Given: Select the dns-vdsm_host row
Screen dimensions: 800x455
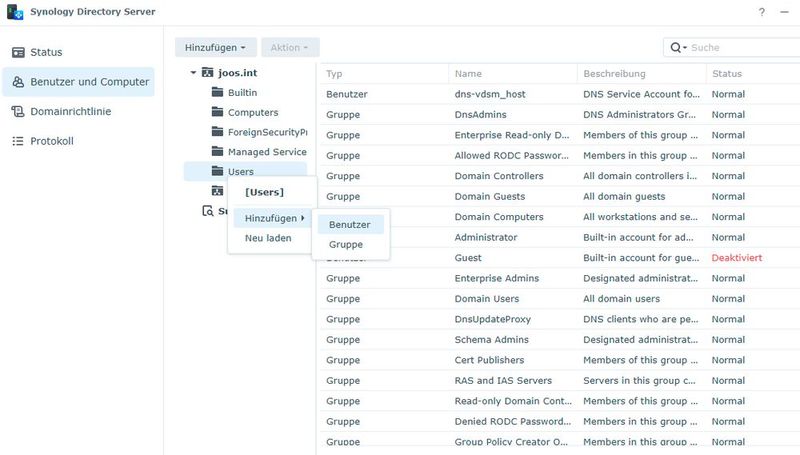Looking at the screenshot, I should click(560, 94).
